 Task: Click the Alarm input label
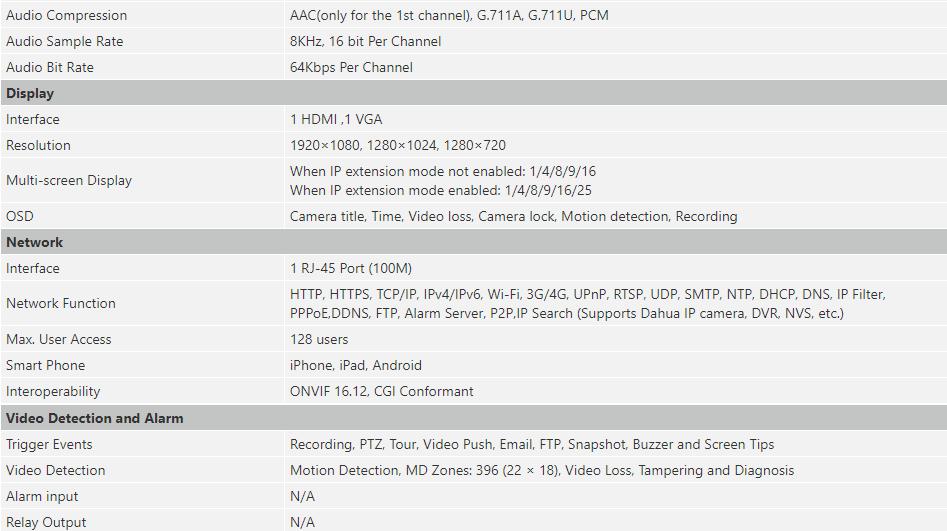tap(42, 496)
